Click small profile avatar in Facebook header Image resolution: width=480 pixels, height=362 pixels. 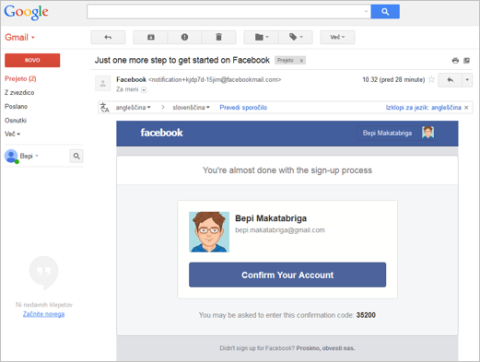(428, 133)
